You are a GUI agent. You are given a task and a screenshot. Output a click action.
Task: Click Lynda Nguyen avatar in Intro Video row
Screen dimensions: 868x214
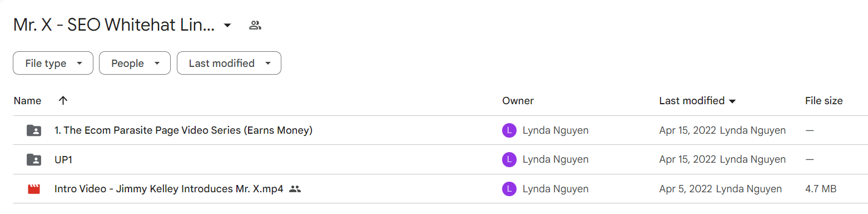click(509, 189)
